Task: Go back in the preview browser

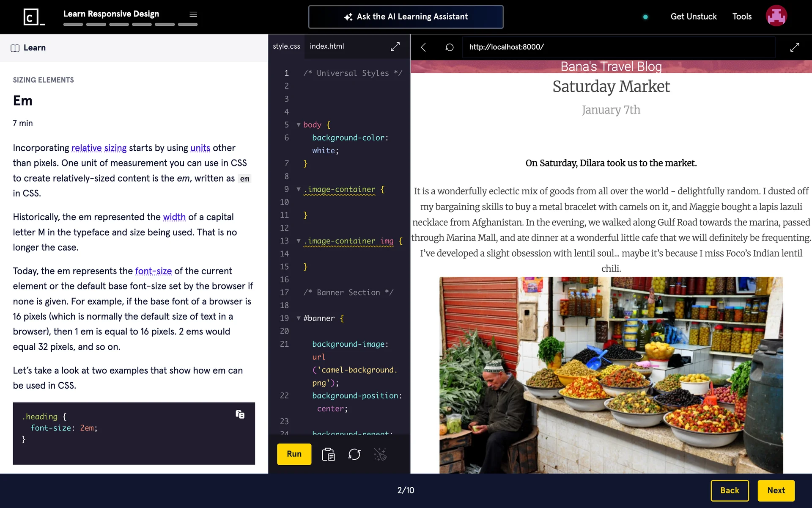Action: [x=423, y=47]
